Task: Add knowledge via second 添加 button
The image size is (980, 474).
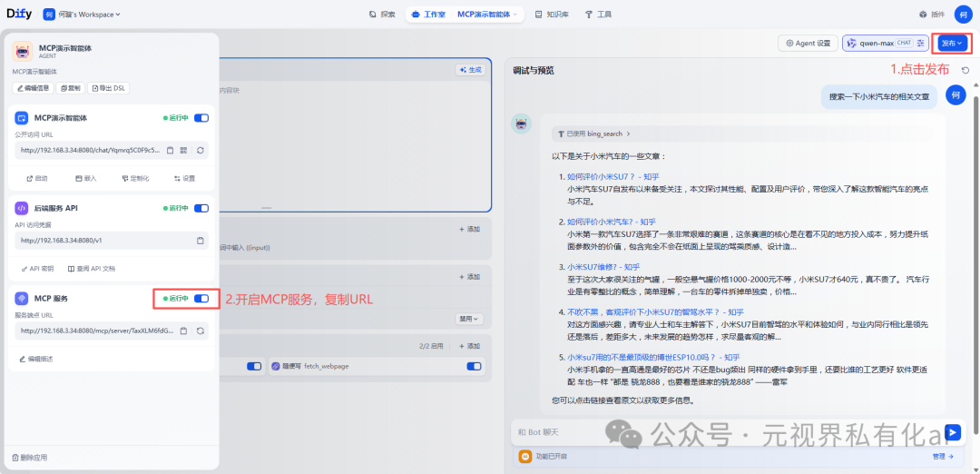Action: coord(469,276)
